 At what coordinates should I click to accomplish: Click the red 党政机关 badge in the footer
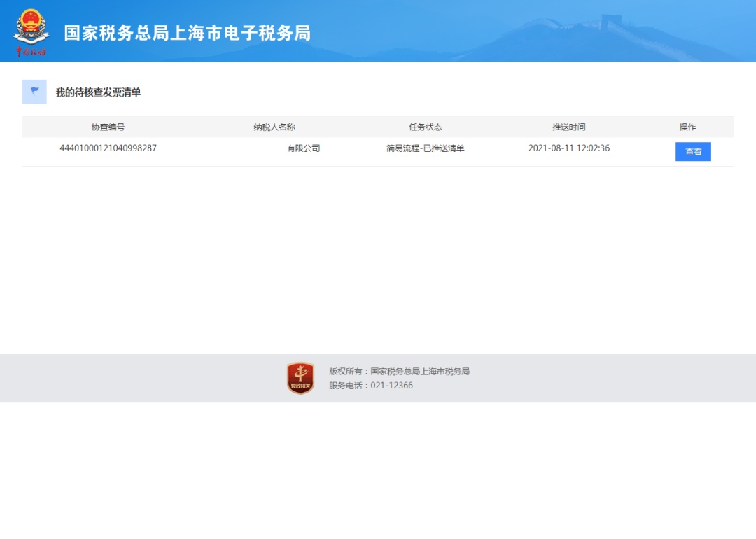click(300, 378)
